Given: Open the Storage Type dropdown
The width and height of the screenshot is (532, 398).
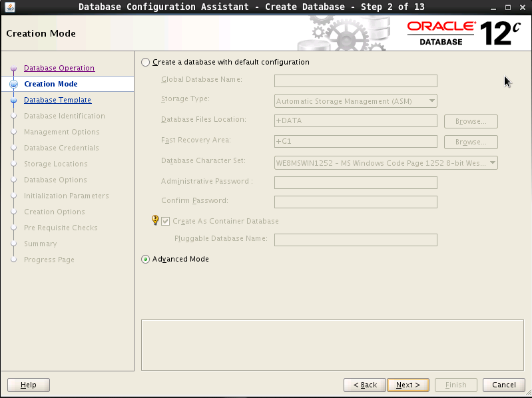Looking at the screenshot, I should (356, 101).
